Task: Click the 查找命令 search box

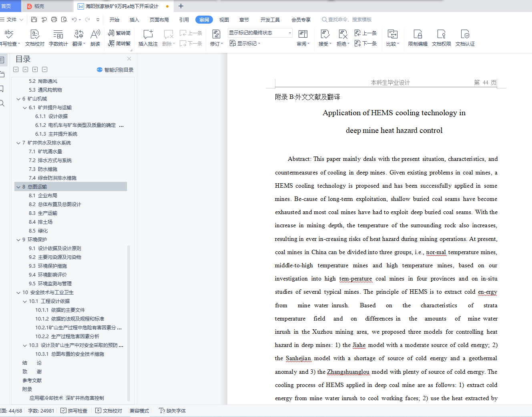Action: [x=347, y=20]
